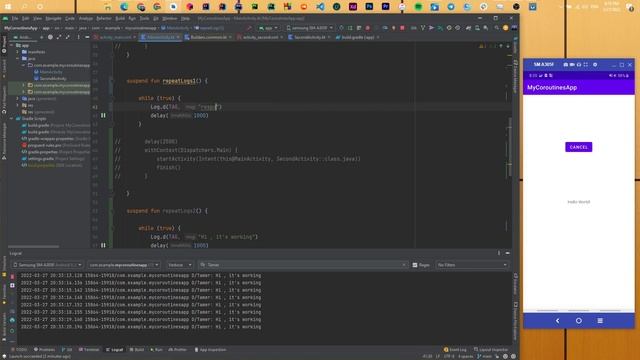Open the TODO tool window tab

pyautogui.click(x=19, y=350)
